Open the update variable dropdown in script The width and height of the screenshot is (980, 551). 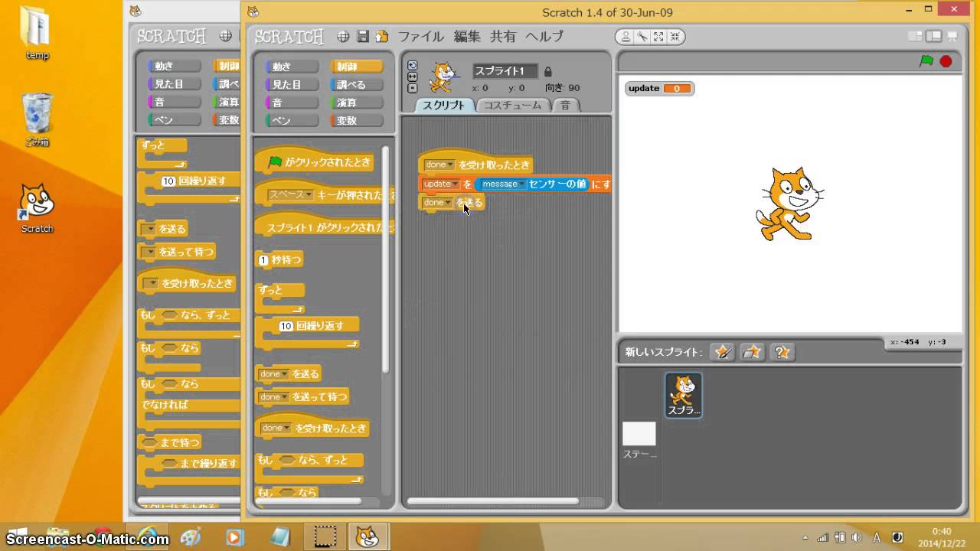point(441,184)
